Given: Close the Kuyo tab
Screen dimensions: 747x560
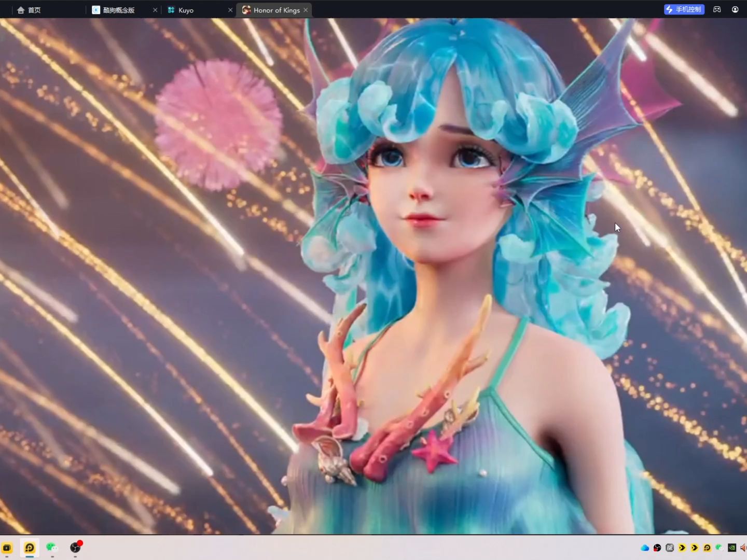Looking at the screenshot, I should point(230,10).
